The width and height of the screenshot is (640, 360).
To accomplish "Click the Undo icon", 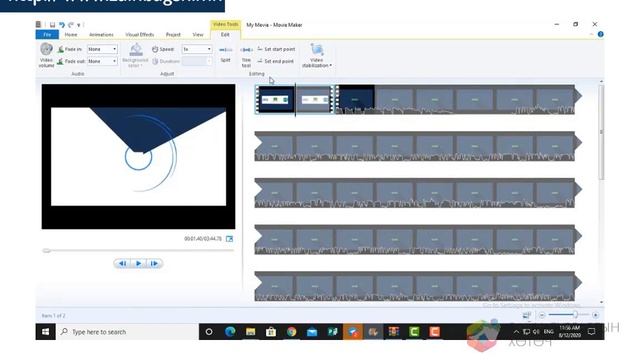I will (62, 25).
